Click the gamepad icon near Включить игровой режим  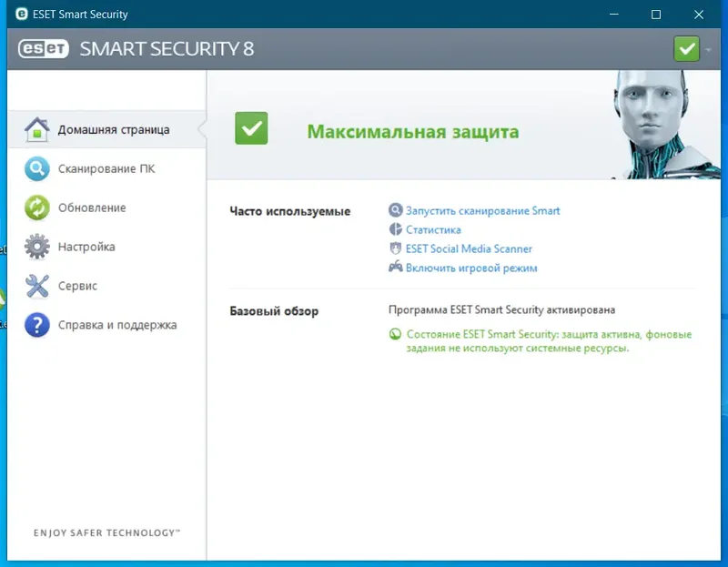coord(396,268)
